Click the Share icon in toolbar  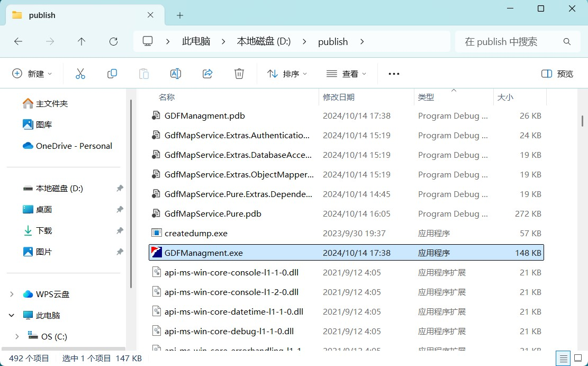[207, 74]
